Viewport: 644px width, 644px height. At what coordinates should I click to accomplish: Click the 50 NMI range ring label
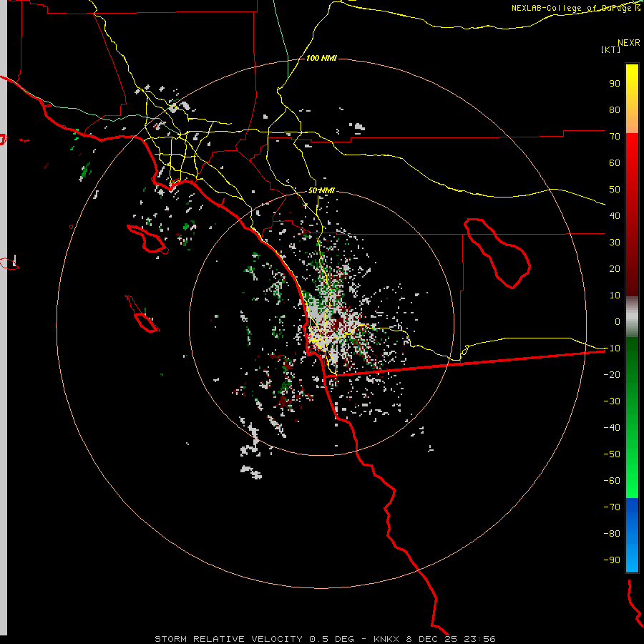pyautogui.click(x=321, y=190)
